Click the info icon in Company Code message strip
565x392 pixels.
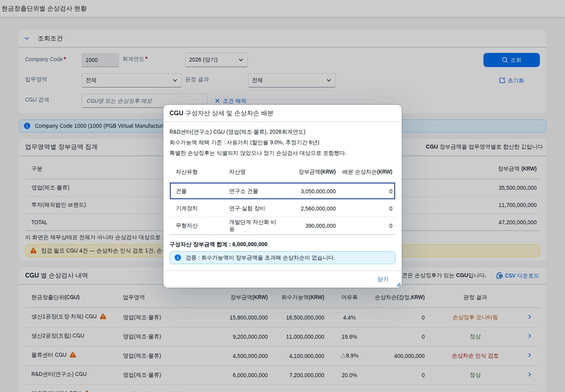coord(27,126)
